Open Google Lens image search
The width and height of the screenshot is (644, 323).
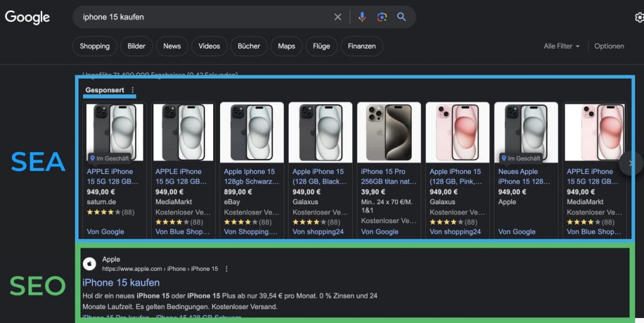pos(382,17)
